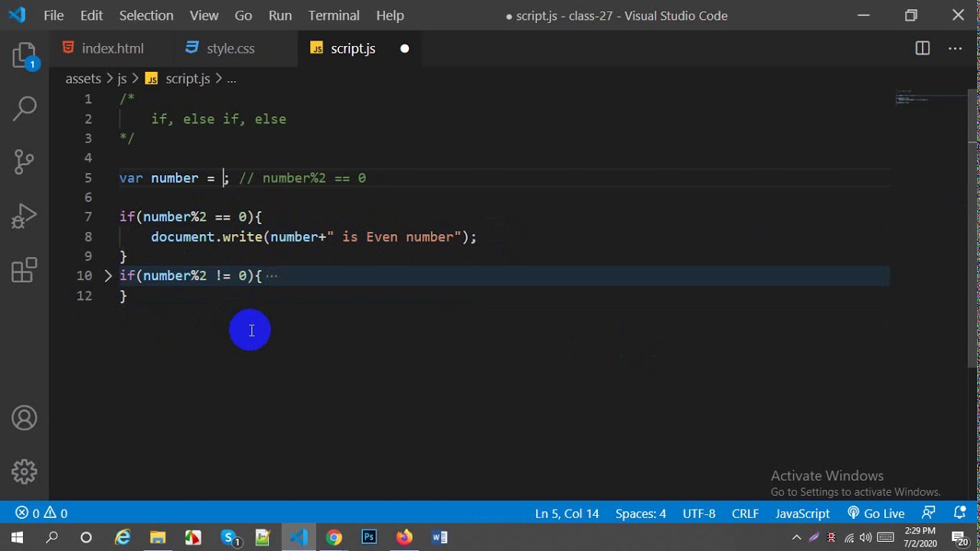Select language mode JavaScript
The width and height of the screenshot is (980, 551).
(x=802, y=514)
